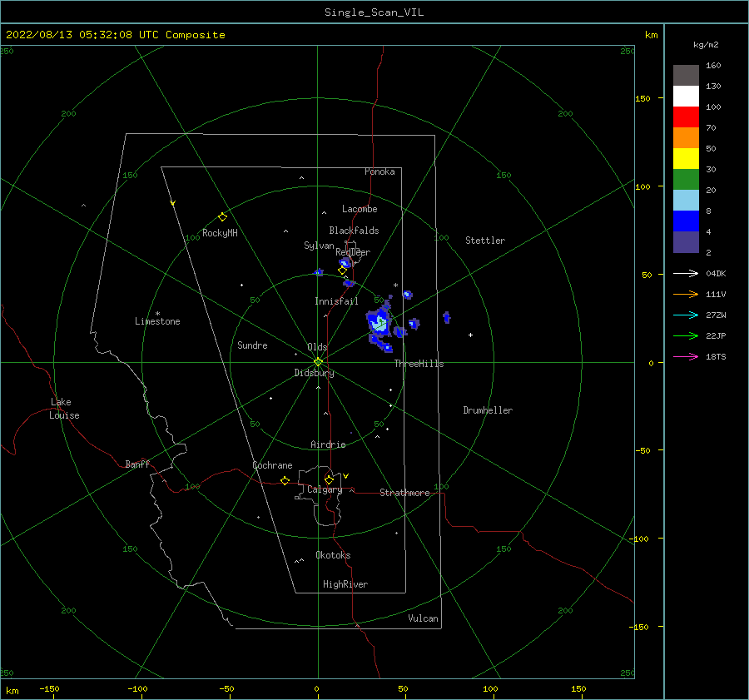Viewport: 749px width, 700px height.
Task: Click the Drumheller town label
Action: [x=488, y=410]
